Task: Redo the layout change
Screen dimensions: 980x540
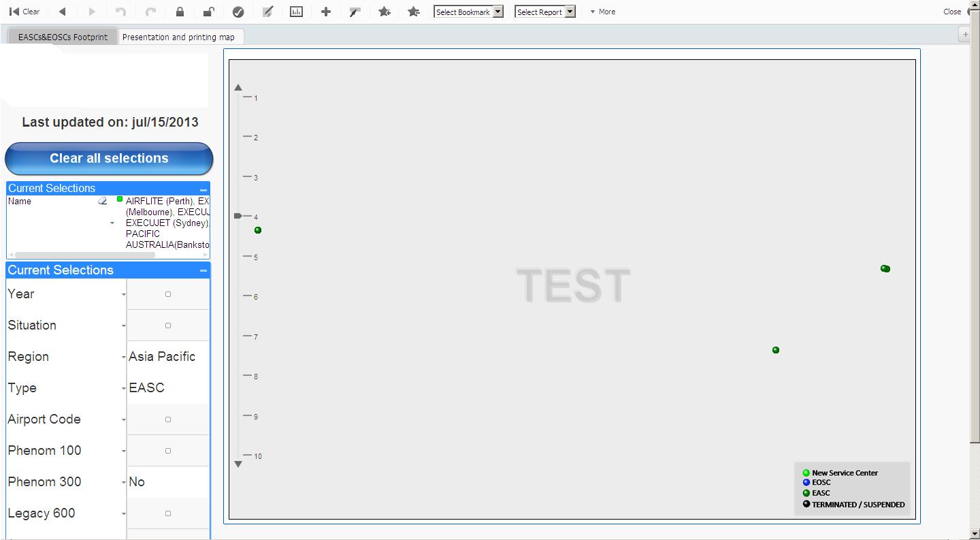Action: pyautogui.click(x=151, y=12)
